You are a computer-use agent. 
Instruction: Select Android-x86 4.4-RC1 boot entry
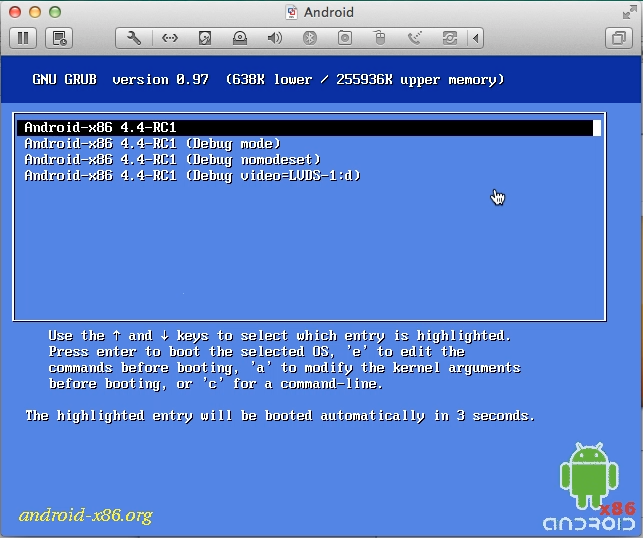(x=308, y=128)
